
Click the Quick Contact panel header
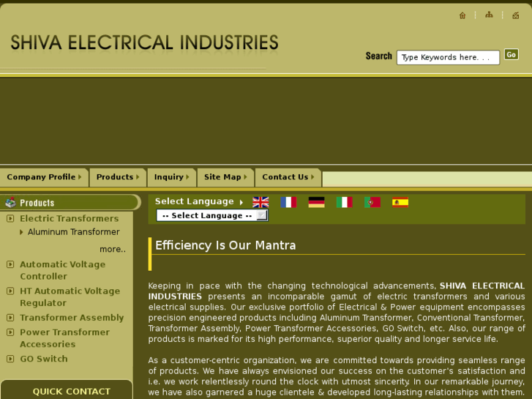(67, 389)
